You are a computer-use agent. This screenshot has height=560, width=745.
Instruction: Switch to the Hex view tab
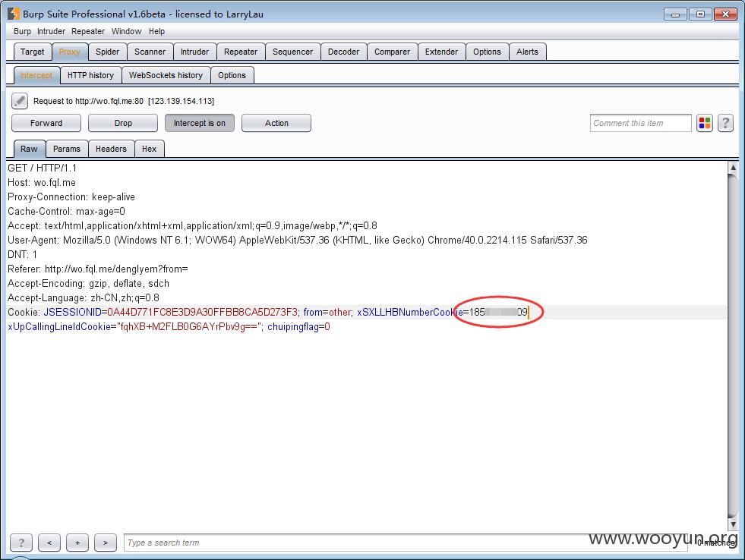click(x=149, y=149)
